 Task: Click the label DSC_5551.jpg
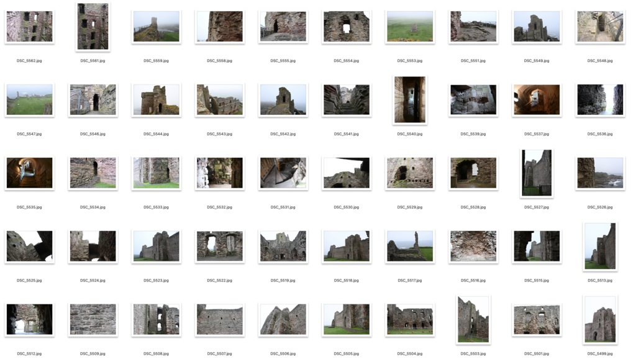click(473, 61)
